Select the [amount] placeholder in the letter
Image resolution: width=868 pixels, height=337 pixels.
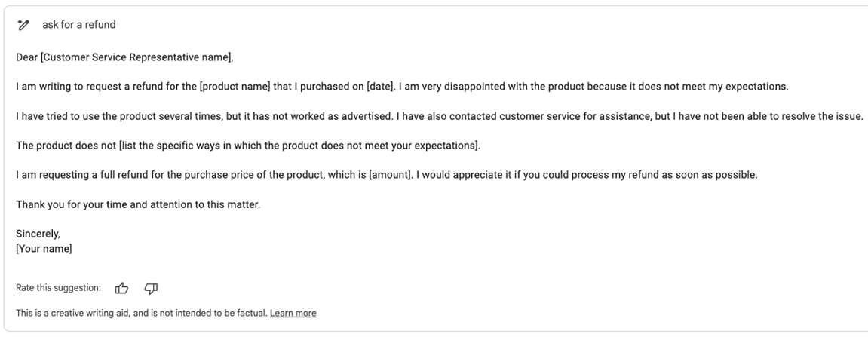[391, 175]
